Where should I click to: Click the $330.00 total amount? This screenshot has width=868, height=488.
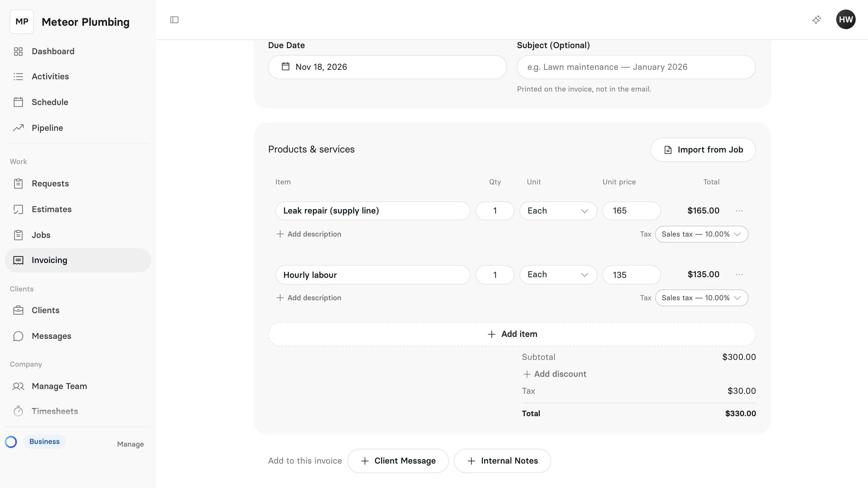click(x=741, y=413)
